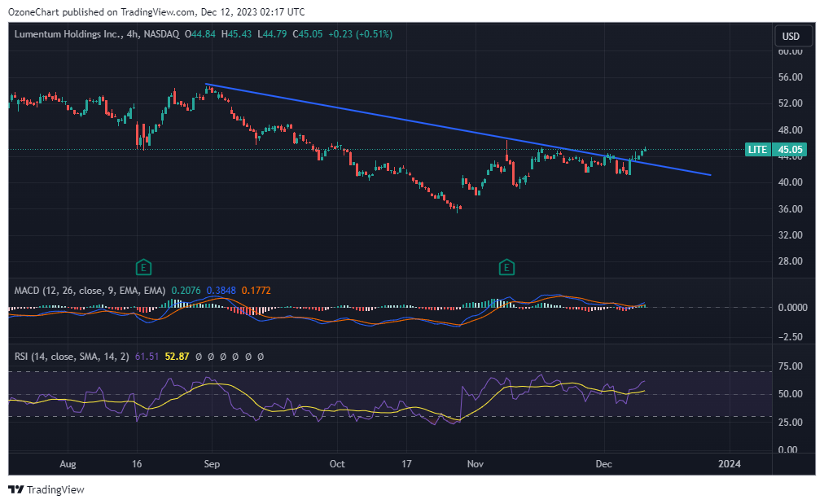Screen dimensions: 824x504
Task: Click the Oct label on time axis
Action: point(337,464)
